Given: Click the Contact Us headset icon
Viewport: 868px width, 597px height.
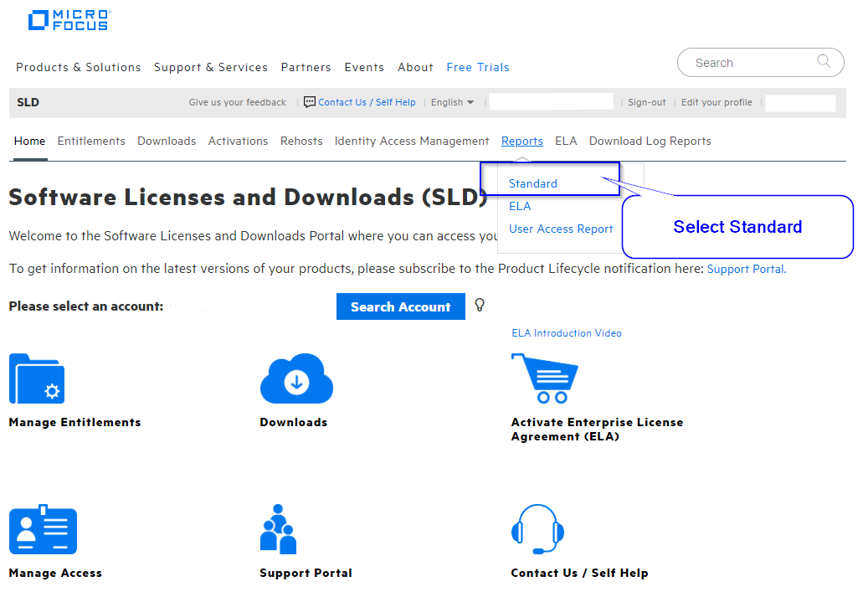Looking at the screenshot, I should [537, 529].
